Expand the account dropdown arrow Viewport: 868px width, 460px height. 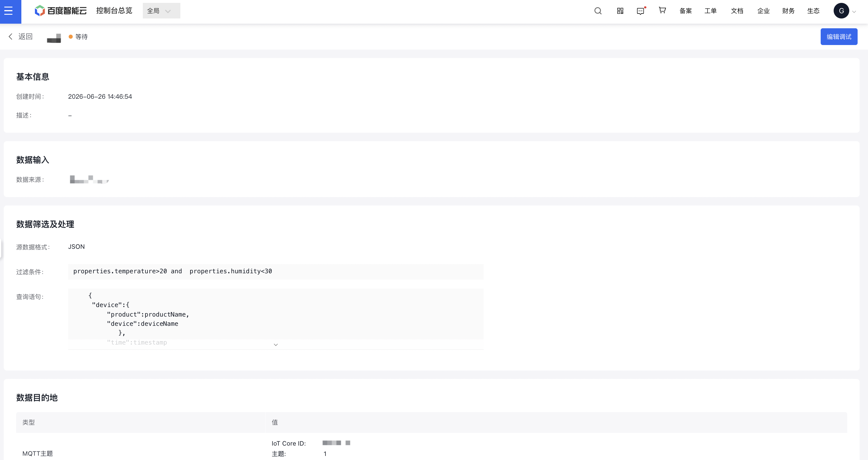tap(854, 12)
